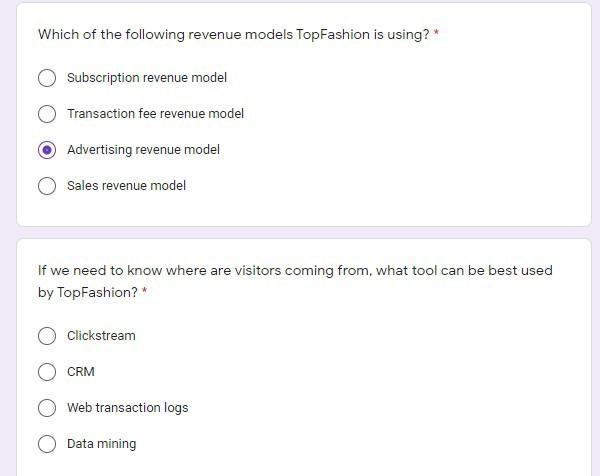Choose Transaction fee revenue model radio button

click(x=47, y=114)
